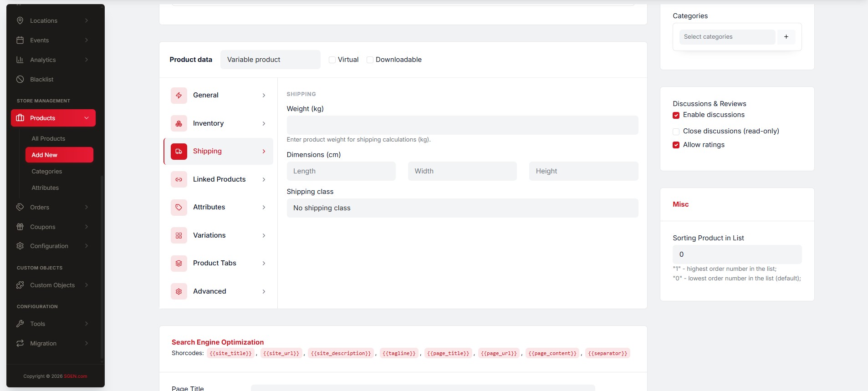Viewport: 868px width, 391px height.
Task: Click the {{tagline}} shortcode
Action: tap(399, 353)
